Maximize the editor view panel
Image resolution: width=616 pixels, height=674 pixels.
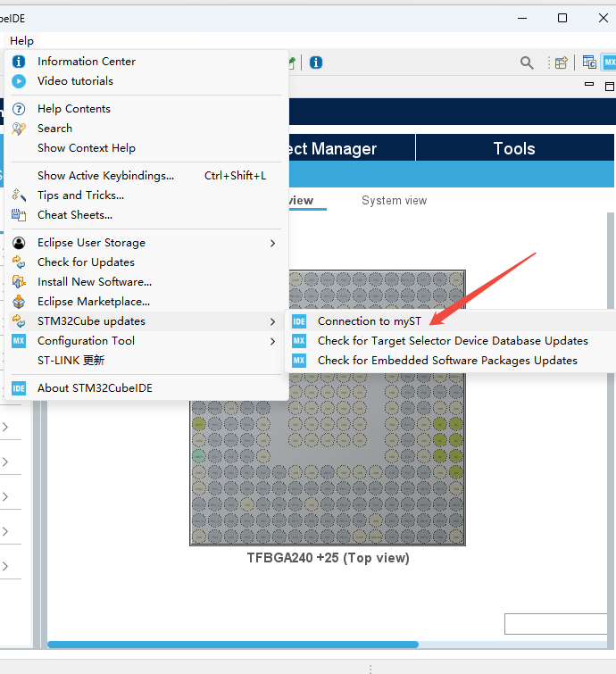(x=610, y=87)
